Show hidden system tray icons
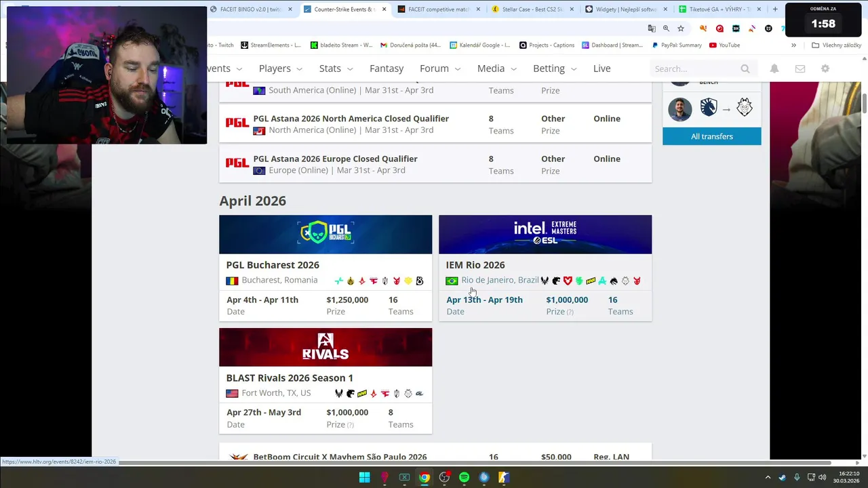 (x=768, y=477)
